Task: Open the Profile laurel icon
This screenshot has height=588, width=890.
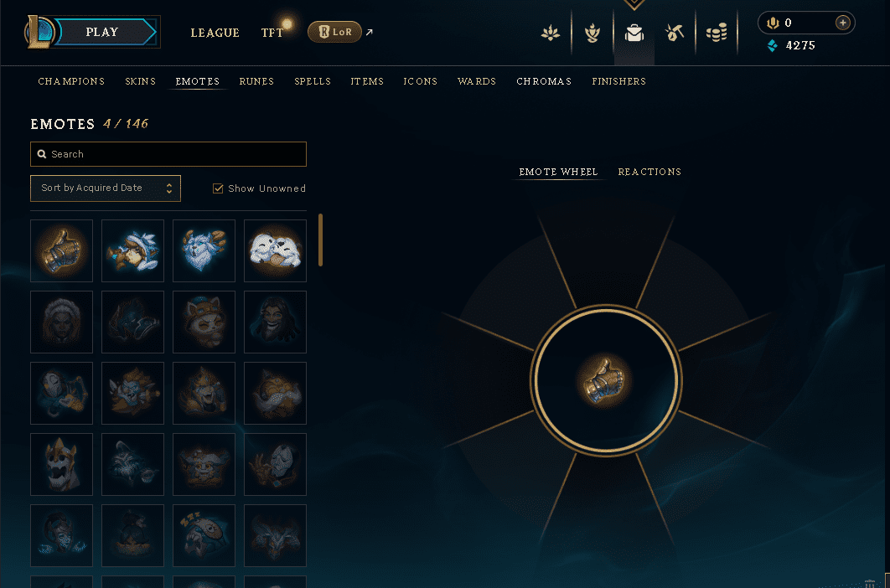Action: [551, 34]
